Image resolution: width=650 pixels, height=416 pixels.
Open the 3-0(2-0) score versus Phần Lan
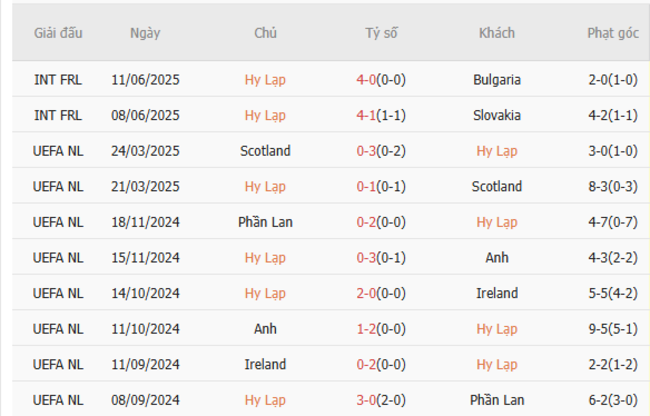click(x=380, y=400)
